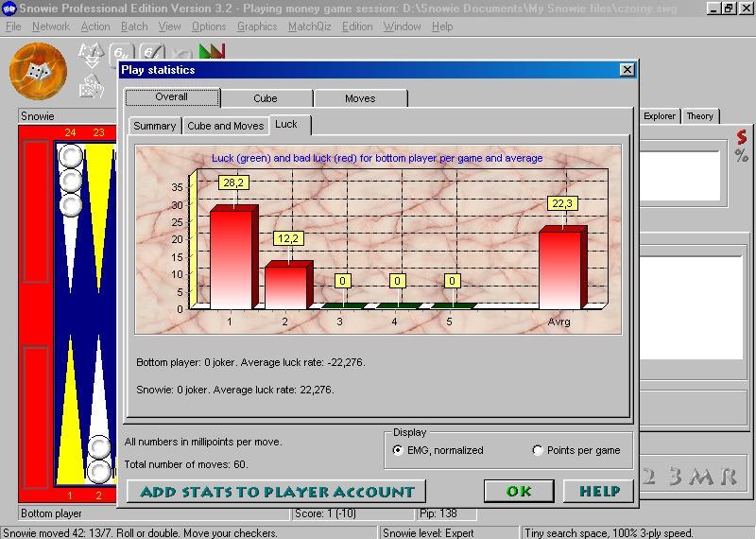Click the green and red triangles icon

pyautogui.click(x=212, y=53)
